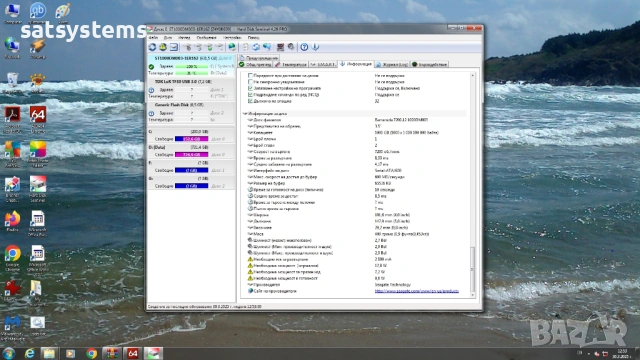Toggle the checked 48-bit command support checkbox
This screenshot has height=360, width=640.
point(250,95)
